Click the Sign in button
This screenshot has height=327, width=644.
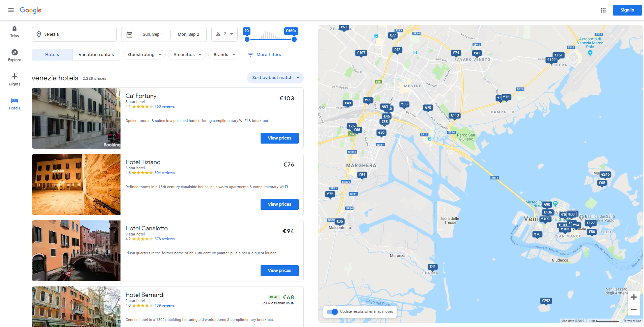[627, 10]
